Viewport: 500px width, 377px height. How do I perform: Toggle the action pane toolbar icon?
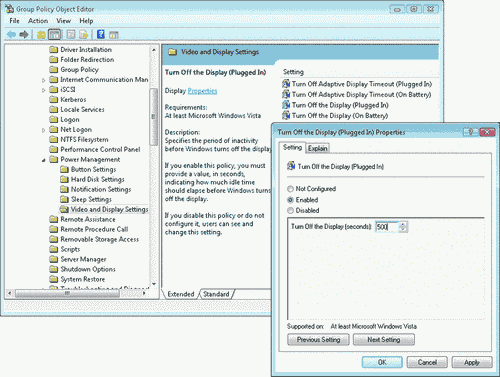click(x=114, y=34)
